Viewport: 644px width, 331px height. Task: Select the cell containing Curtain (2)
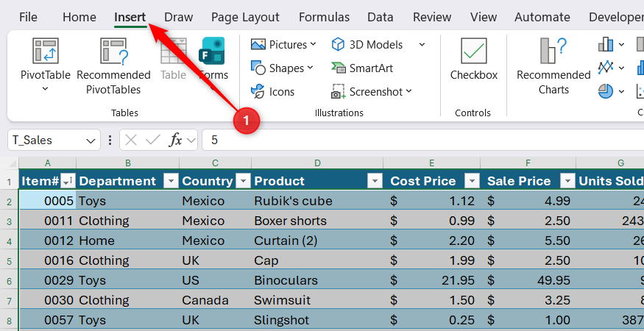[317, 241]
